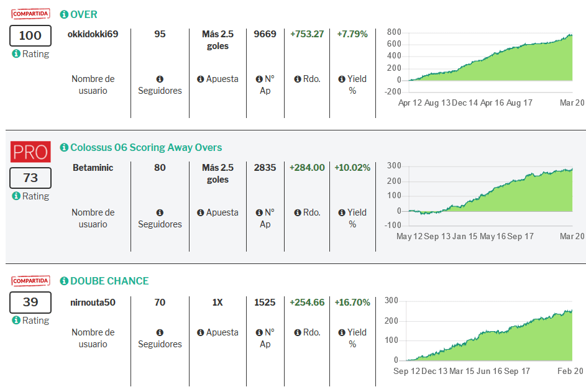Click the Colossus 06 profit chart
Image resolution: width=586 pixels, height=392 pixels.
484,201
